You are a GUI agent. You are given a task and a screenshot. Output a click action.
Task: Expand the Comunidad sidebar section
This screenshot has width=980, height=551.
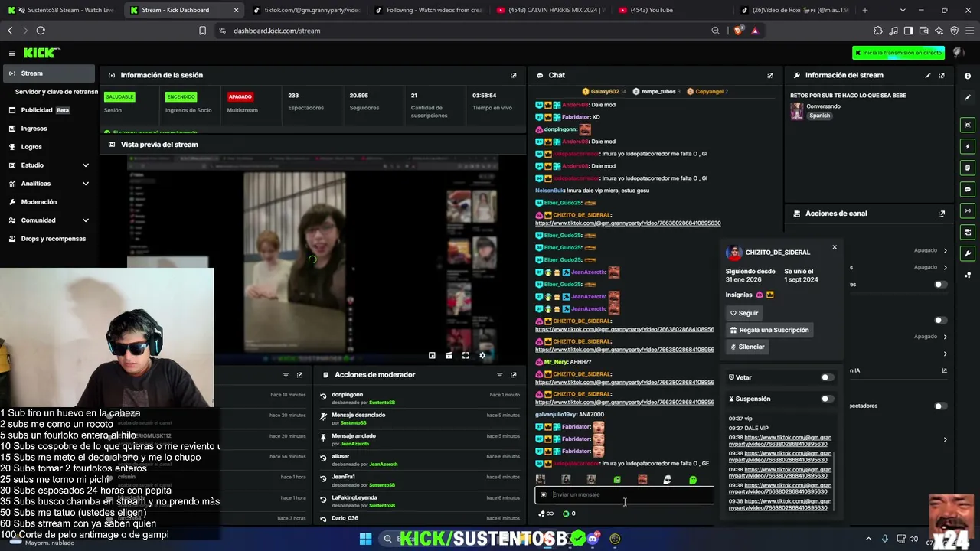[x=85, y=220]
